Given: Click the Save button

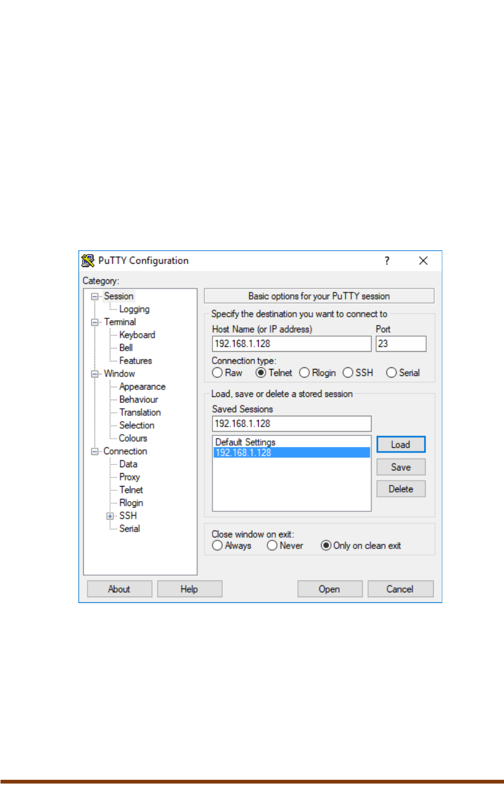Looking at the screenshot, I should click(x=400, y=467).
